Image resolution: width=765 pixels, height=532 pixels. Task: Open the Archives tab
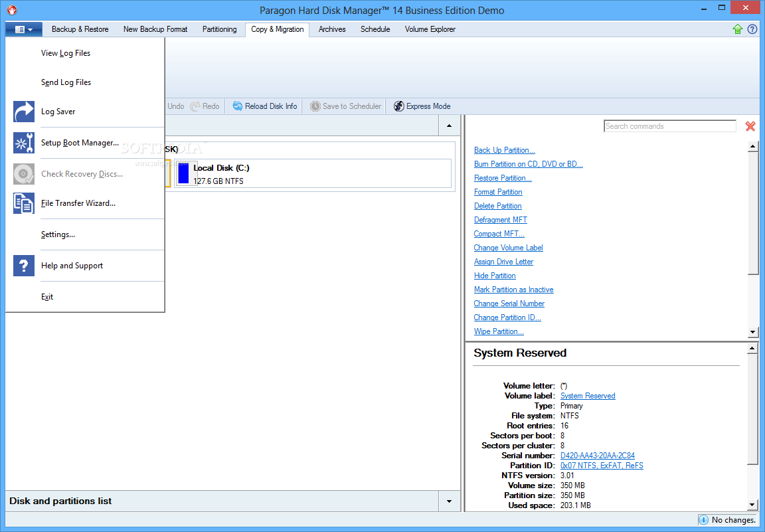(x=332, y=29)
